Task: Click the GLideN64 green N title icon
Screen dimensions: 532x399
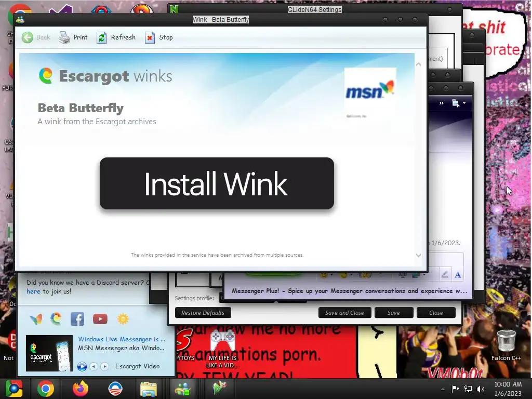Action: click(x=174, y=9)
